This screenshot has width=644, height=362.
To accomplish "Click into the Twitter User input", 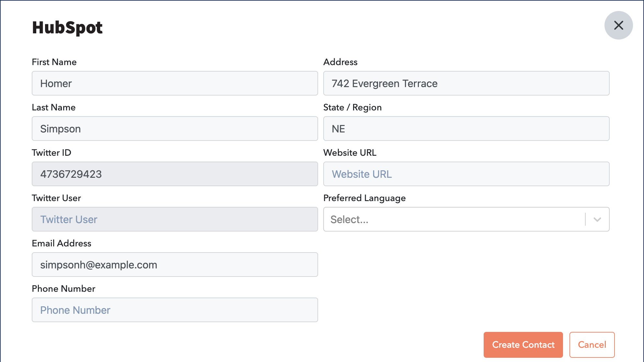I will 175,220.
